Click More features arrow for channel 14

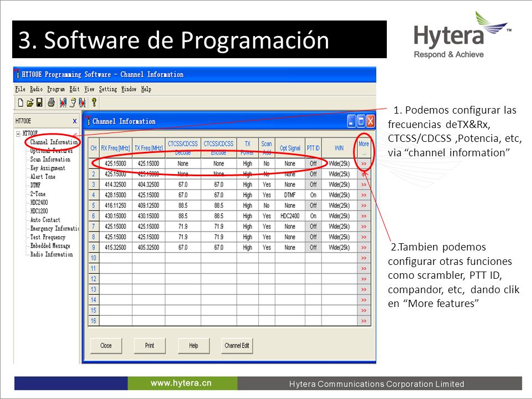coord(364,300)
